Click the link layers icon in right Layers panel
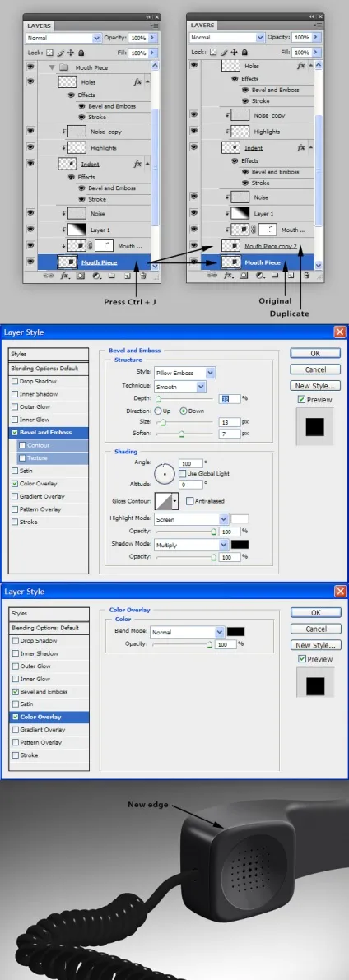 coord(212,275)
